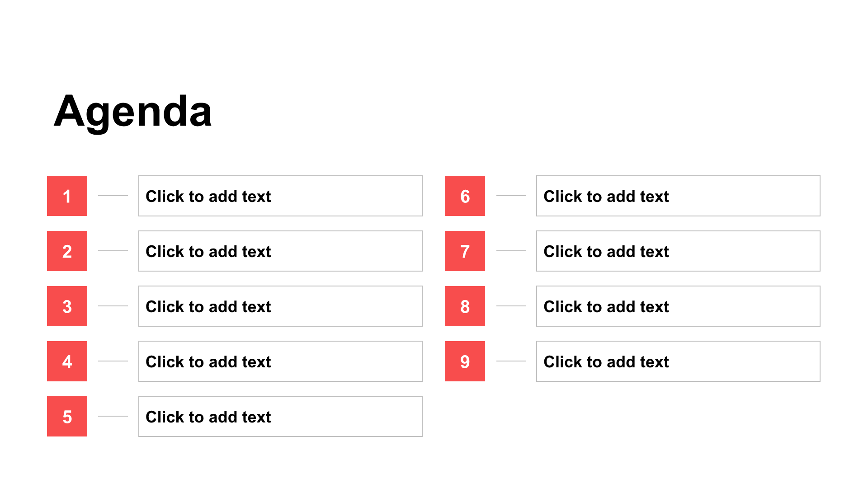Viewport: 868px width, 488px height.
Task: Select the connector line after number 1
Action: (113, 196)
